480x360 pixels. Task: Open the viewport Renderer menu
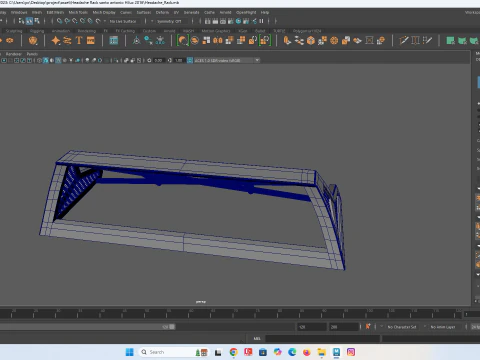14,54
